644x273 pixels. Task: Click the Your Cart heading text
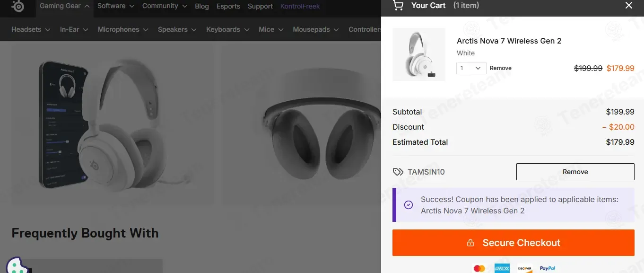click(x=428, y=5)
